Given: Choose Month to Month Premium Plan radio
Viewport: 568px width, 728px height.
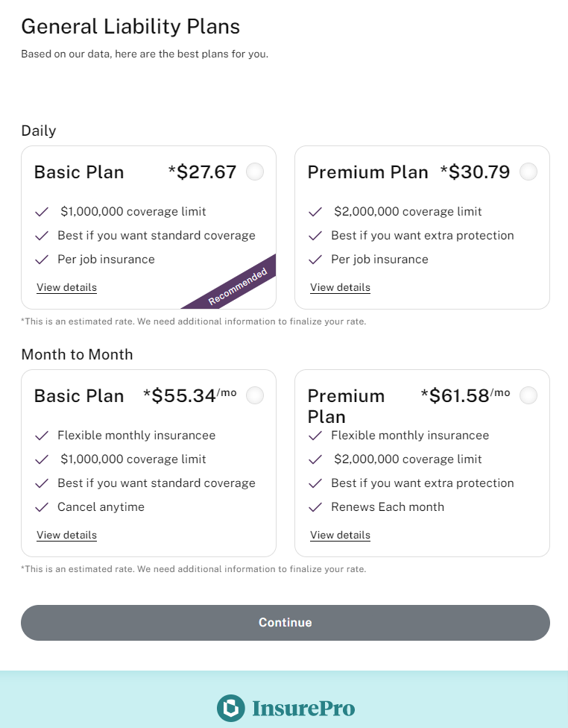Looking at the screenshot, I should pos(528,395).
